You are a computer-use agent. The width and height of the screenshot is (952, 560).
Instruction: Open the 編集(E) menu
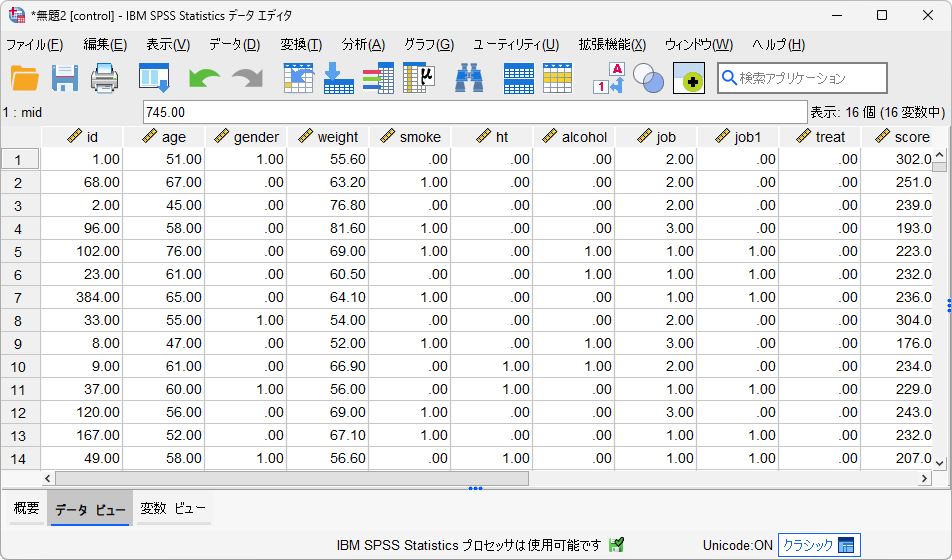[x=105, y=45]
